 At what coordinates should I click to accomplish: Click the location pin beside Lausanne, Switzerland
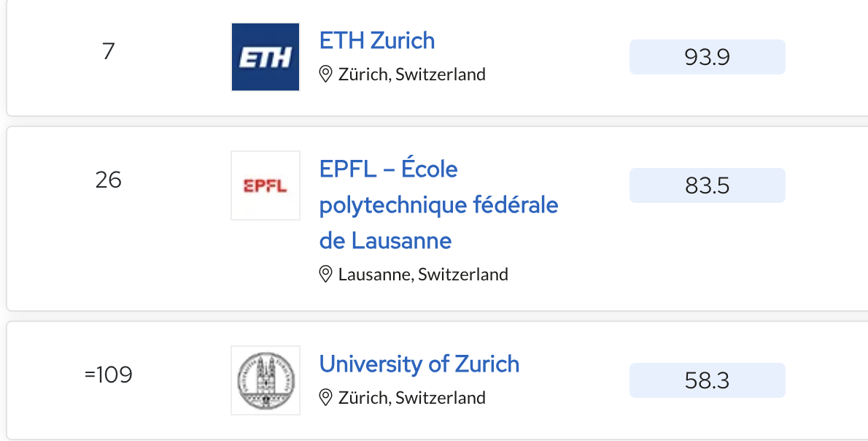tap(325, 275)
